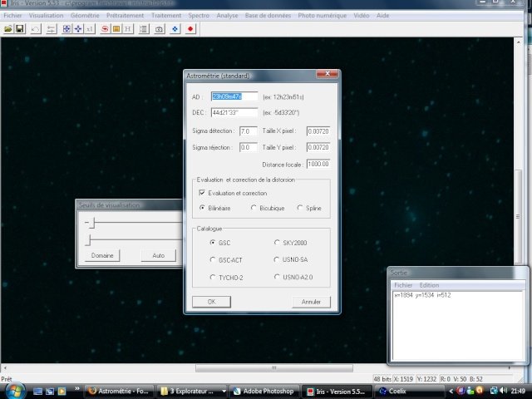Click the zoom in framed arrows icon
Screen dimensions: 532x399
[66, 29]
